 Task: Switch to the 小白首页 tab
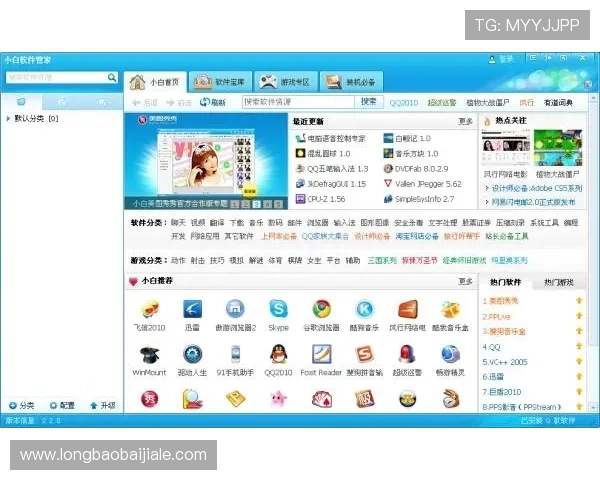pos(155,82)
